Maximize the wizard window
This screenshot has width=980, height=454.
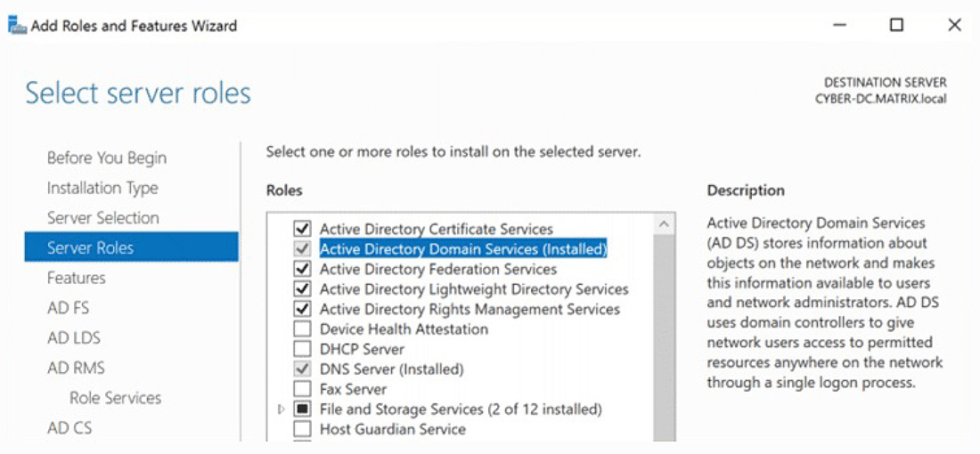pyautogui.click(x=896, y=25)
